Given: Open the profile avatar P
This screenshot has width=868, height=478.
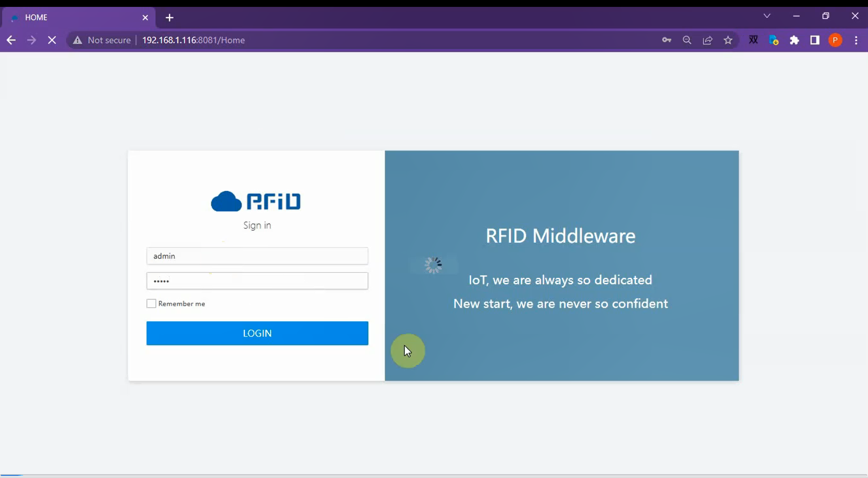Looking at the screenshot, I should pyautogui.click(x=835, y=40).
